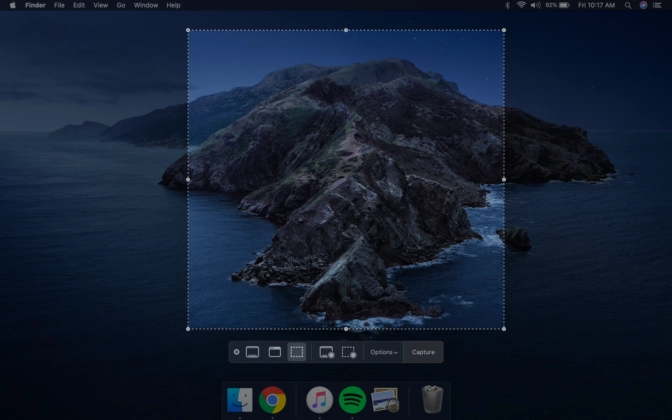Open Volume control in menu bar
This screenshot has height=420, width=672.
point(535,5)
